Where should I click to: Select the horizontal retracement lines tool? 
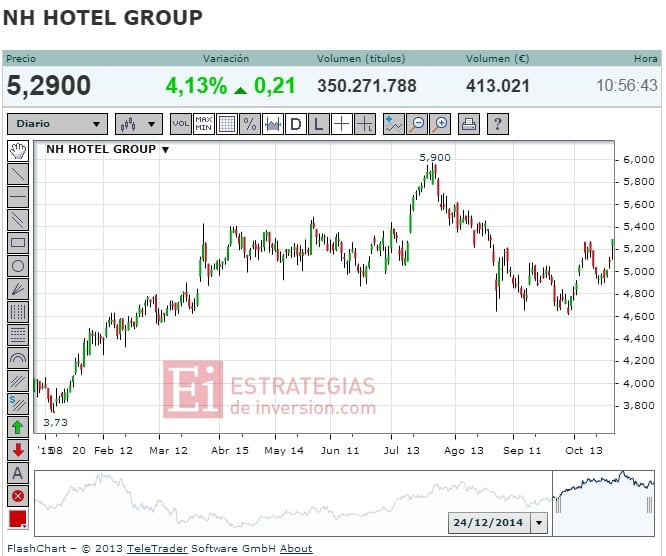[x=18, y=335]
